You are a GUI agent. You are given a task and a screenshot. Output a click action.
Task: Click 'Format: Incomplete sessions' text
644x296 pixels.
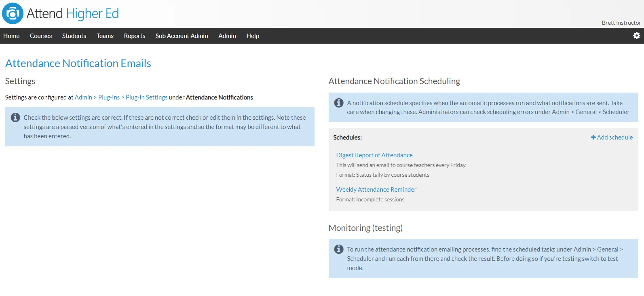click(x=370, y=199)
